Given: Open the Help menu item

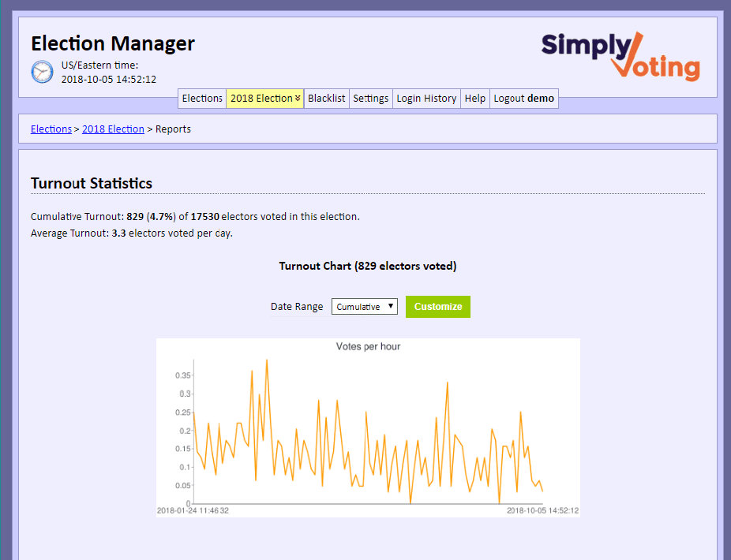Looking at the screenshot, I should point(475,99).
